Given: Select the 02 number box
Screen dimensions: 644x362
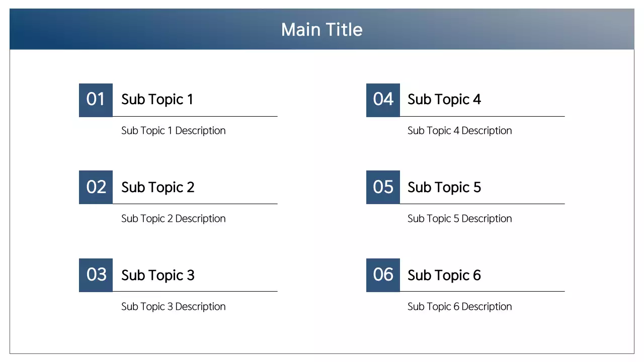Looking at the screenshot, I should click(x=96, y=187).
